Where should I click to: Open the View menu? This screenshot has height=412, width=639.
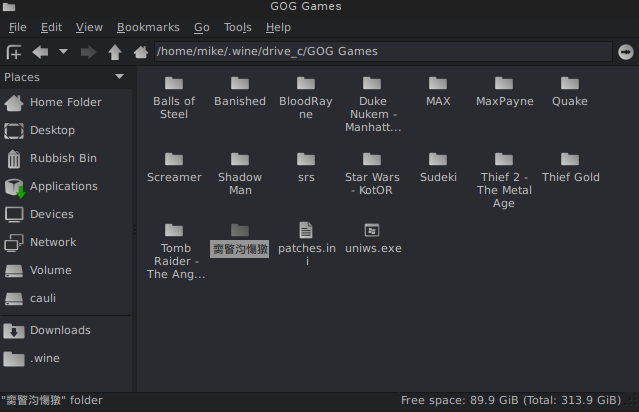click(x=89, y=27)
